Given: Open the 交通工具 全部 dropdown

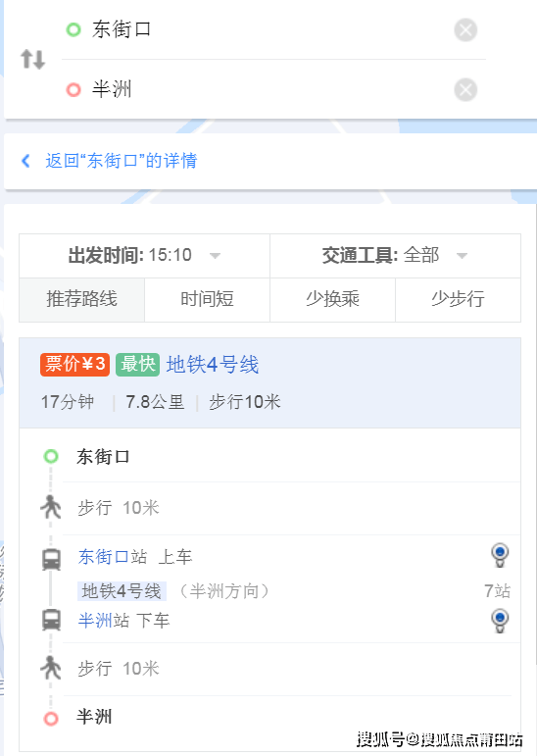Looking at the screenshot, I should pos(395,256).
